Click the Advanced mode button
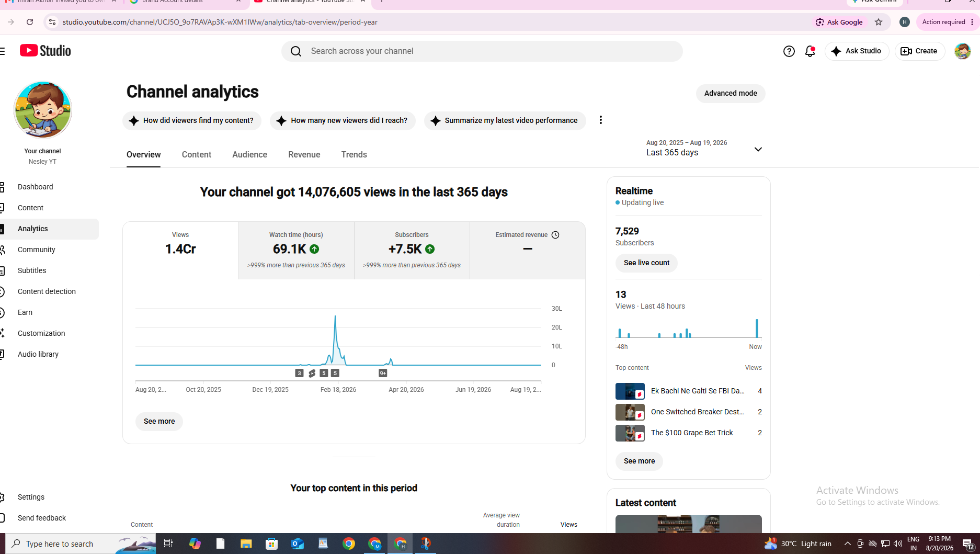Viewport: 980px width, 554px height. [731, 93]
